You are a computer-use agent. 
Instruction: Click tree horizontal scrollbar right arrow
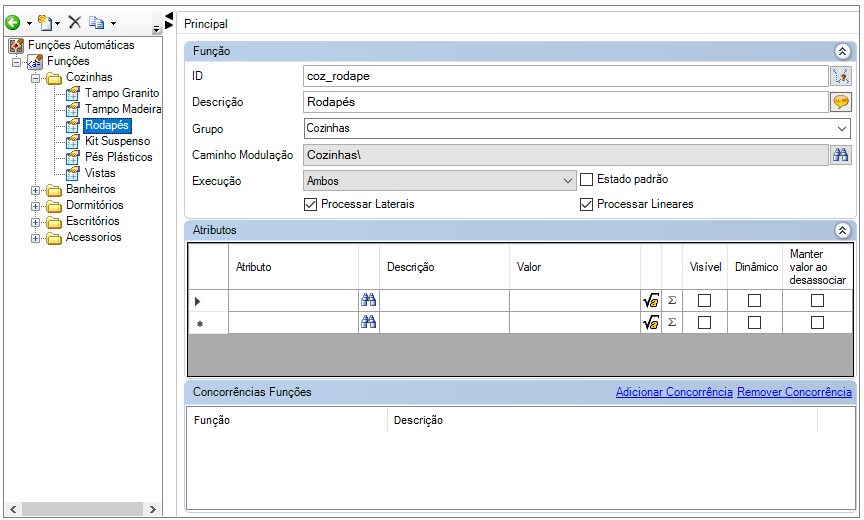coord(152,509)
